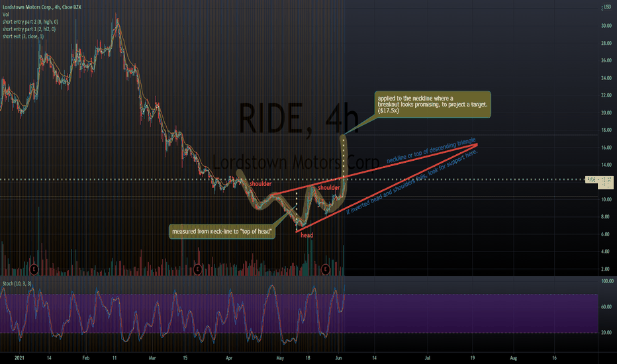Click the Stoch (10, 3, 3) indicator legend
The height and width of the screenshot is (364, 617).
click(x=17, y=284)
